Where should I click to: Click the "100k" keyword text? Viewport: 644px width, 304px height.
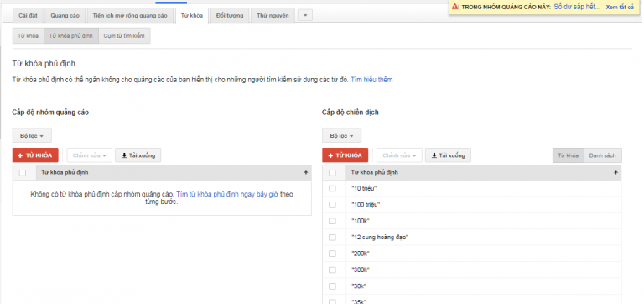(361, 221)
